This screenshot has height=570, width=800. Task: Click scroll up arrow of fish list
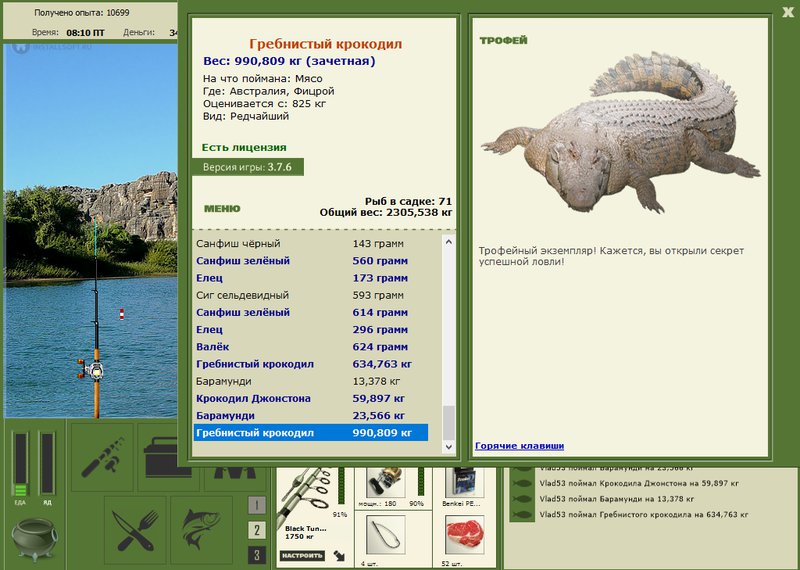point(448,242)
